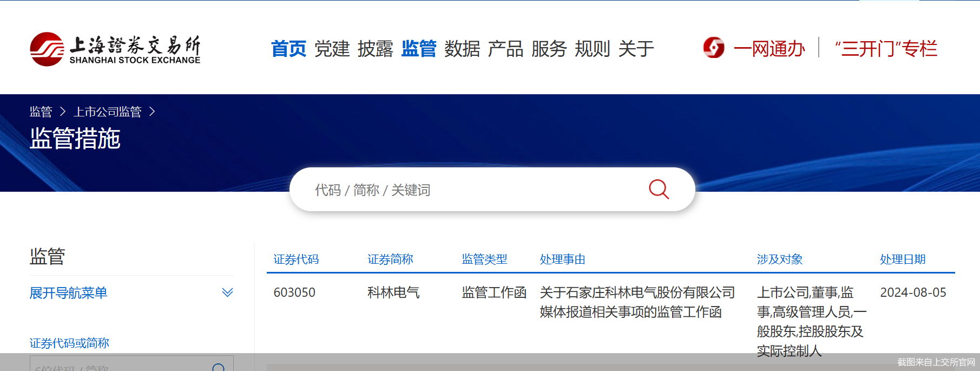Go to 监管 breadcrumb
Viewport: 980px width, 371px height.
41,112
